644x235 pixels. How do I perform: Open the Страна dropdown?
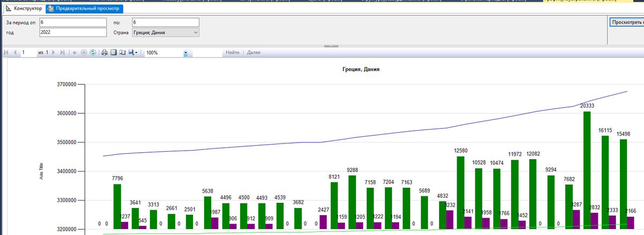click(x=166, y=33)
